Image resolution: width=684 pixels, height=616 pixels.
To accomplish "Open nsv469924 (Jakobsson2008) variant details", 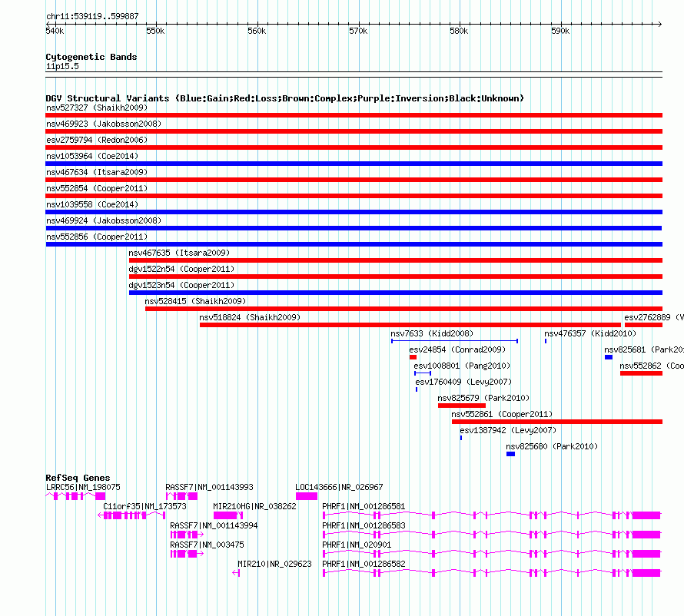I will click(x=104, y=220).
